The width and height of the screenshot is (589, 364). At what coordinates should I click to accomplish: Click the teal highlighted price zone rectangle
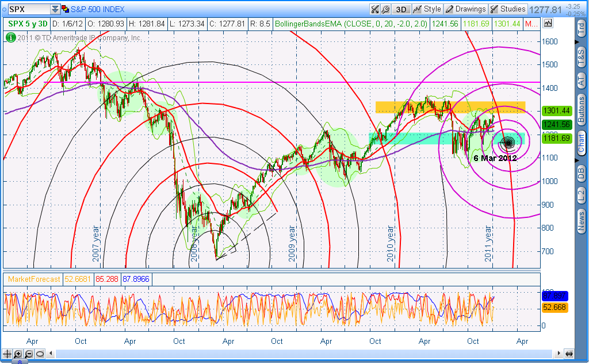(x=446, y=138)
